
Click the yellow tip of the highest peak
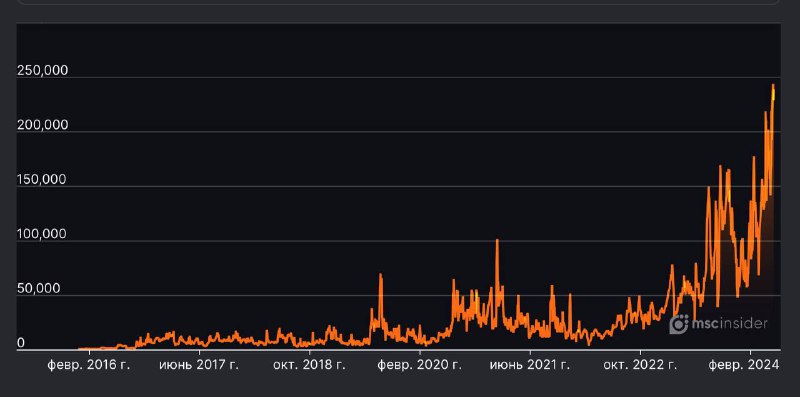tap(773, 92)
